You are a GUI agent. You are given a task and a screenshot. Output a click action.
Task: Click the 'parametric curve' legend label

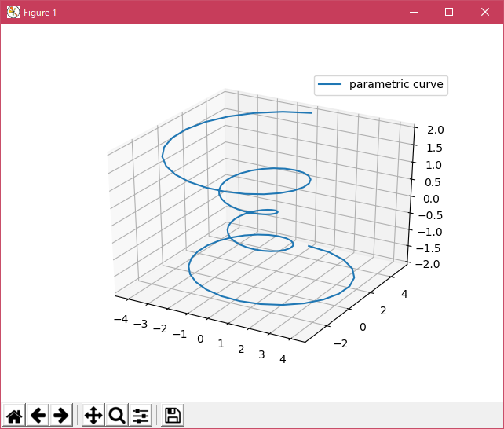coord(396,85)
